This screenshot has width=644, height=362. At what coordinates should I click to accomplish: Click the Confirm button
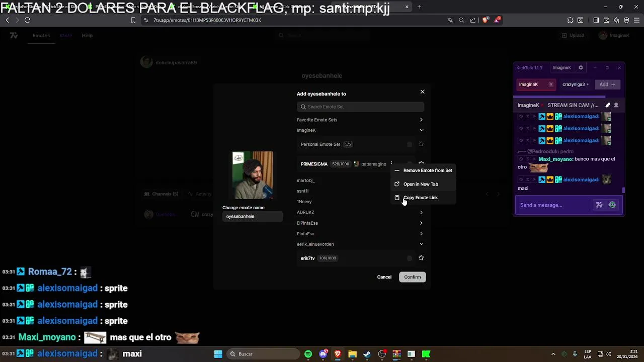coord(412,277)
